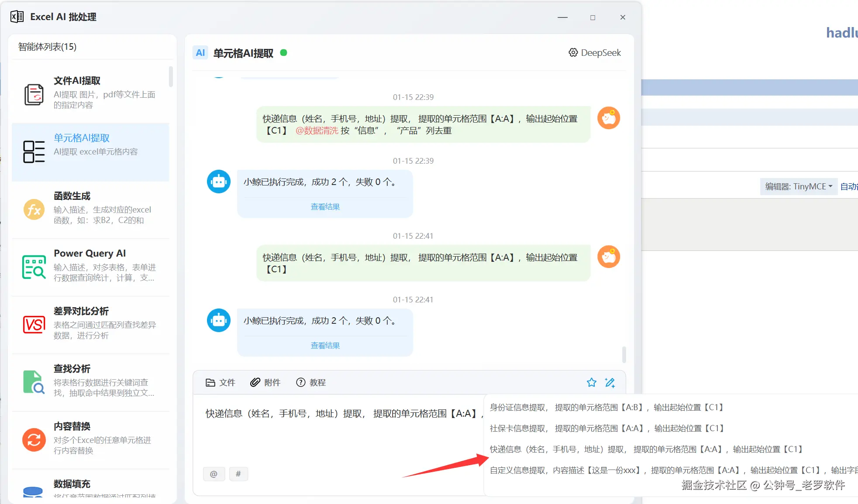Screen dimensions: 858x504
Task: Click the 附件 paperclip attachment button
Action: [265, 383]
